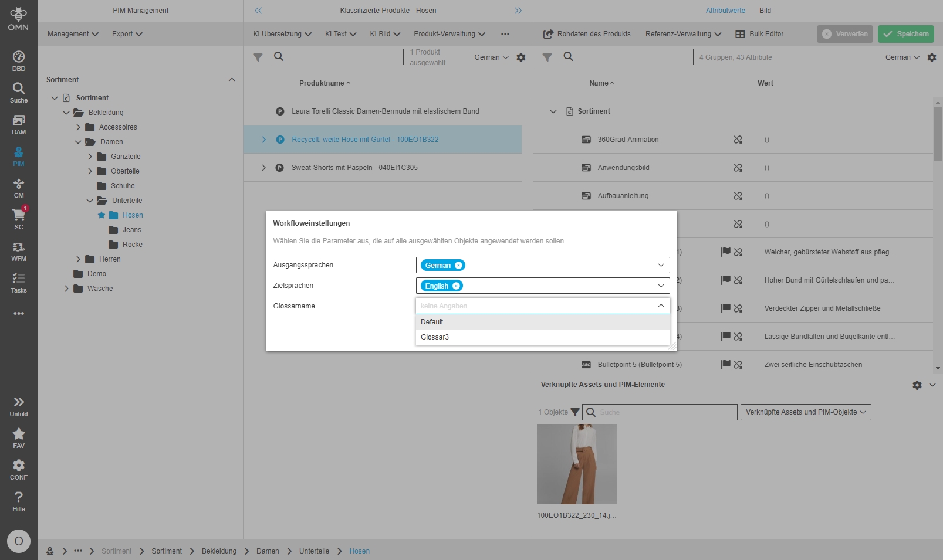Open Rohdaten des Produkts
The width and height of the screenshot is (943, 560).
point(587,34)
